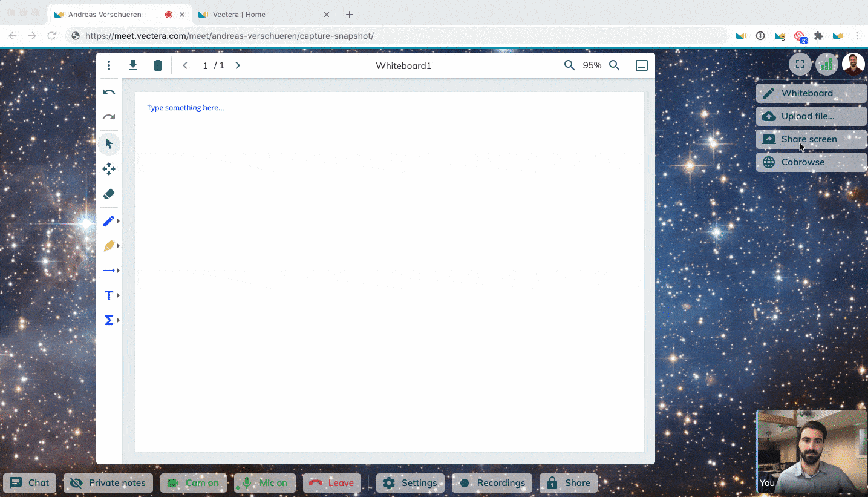Open the Recordings panel
This screenshot has height=497, width=868.
click(x=492, y=483)
